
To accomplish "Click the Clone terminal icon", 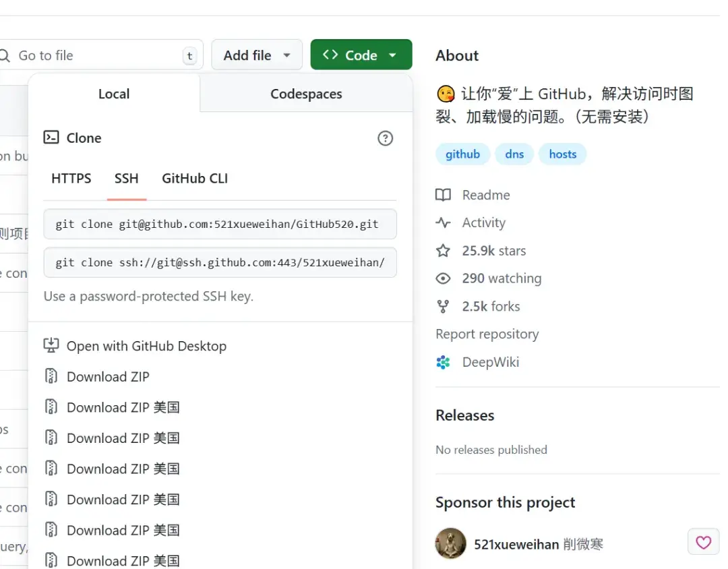I will click(x=51, y=138).
